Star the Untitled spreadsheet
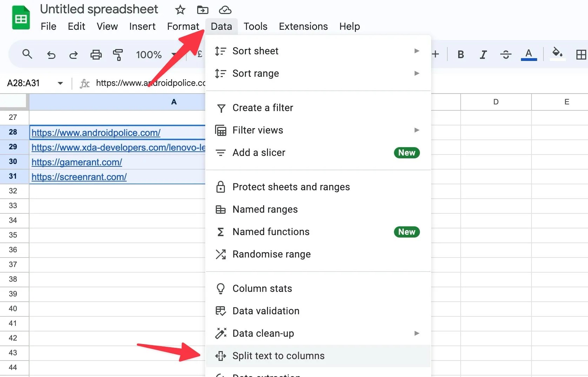Screen dimensions: 588x377 180,10
